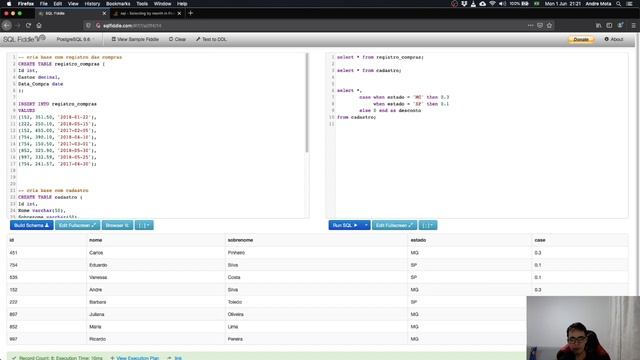This screenshot has width=640, height=360.
Task: Open the File menu
Action: pyautogui.click(x=44, y=4)
